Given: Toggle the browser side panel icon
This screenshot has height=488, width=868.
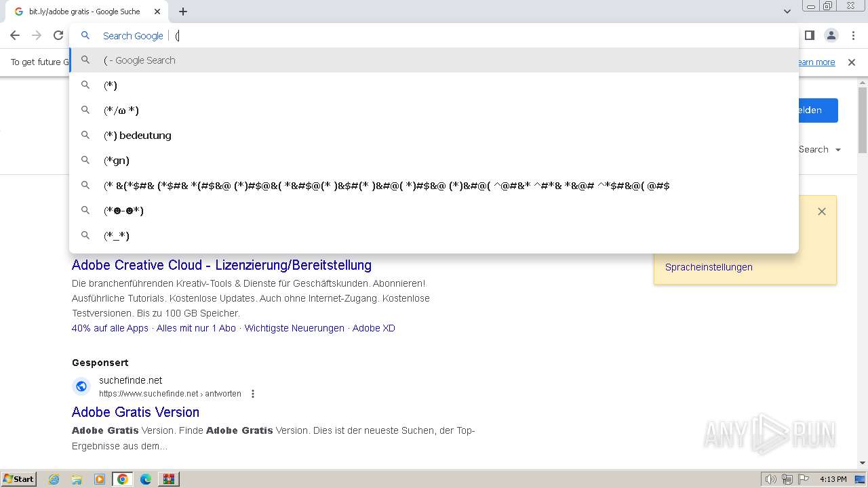Looking at the screenshot, I should (x=809, y=35).
